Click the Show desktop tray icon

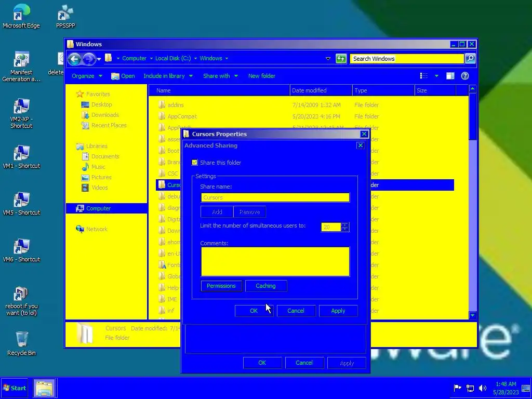[x=526, y=388]
